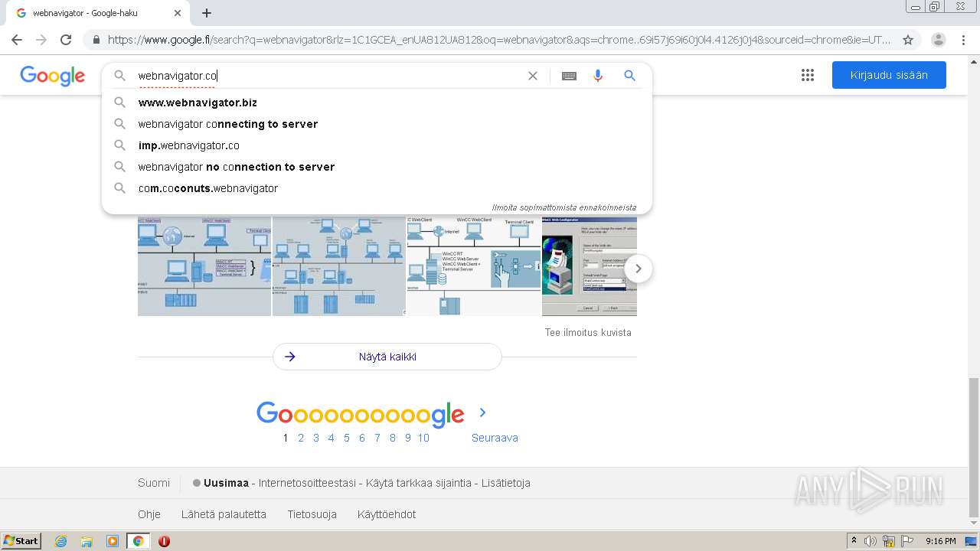Go to results page 6
Viewport: 980px width, 551px height.
[362, 438]
